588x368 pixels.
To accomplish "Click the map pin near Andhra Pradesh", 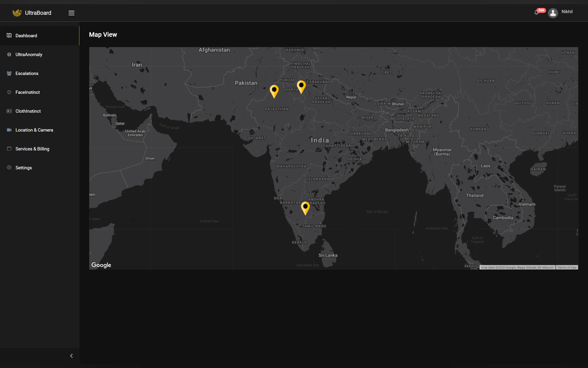I will [x=305, y=208].
